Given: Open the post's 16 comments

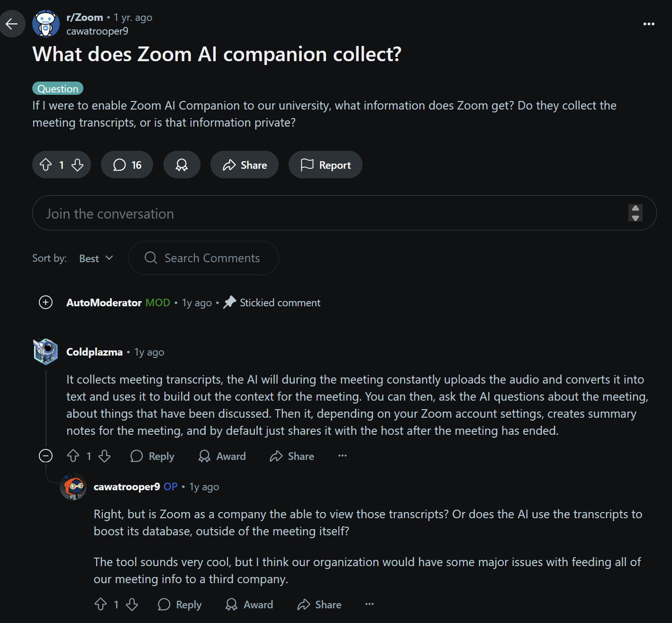Looking at the screenshot, I should 127,165.
